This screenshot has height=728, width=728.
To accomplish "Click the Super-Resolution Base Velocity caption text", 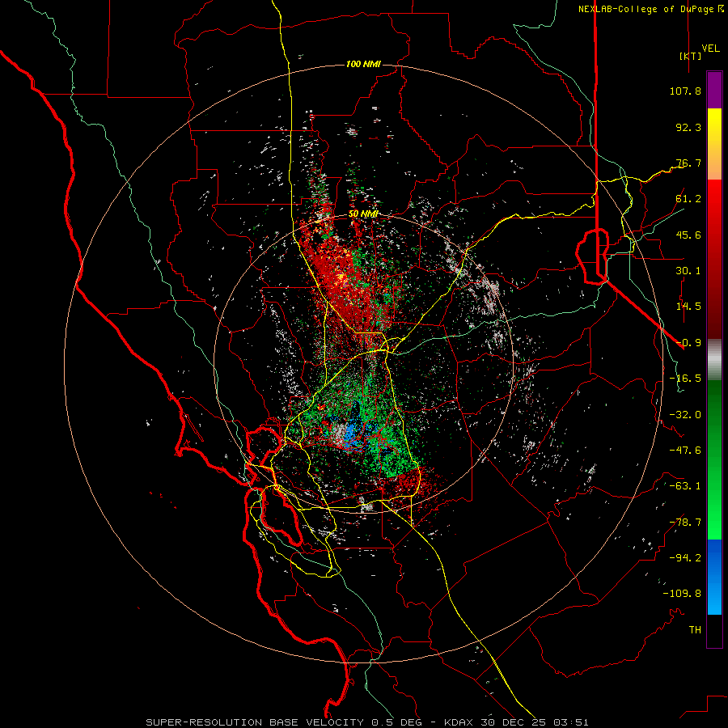I will click(366, 722).
